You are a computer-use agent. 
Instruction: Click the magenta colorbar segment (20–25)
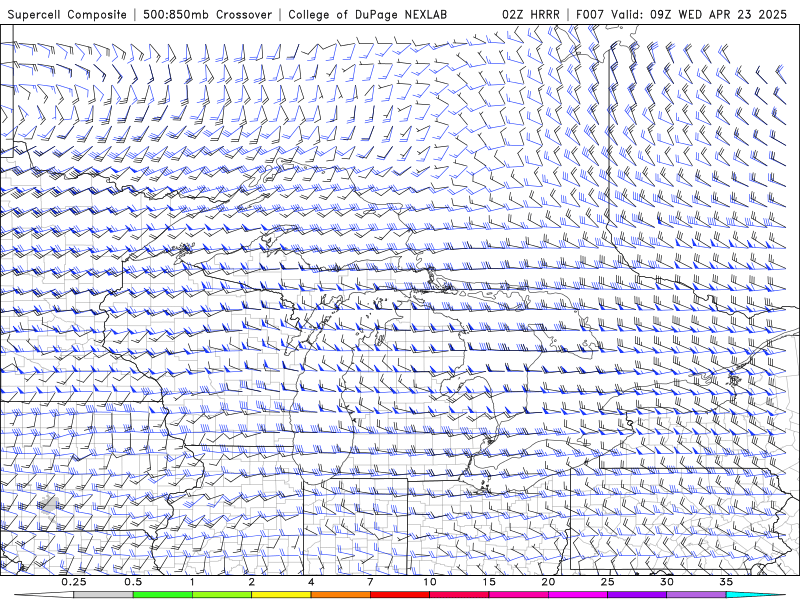578,595
